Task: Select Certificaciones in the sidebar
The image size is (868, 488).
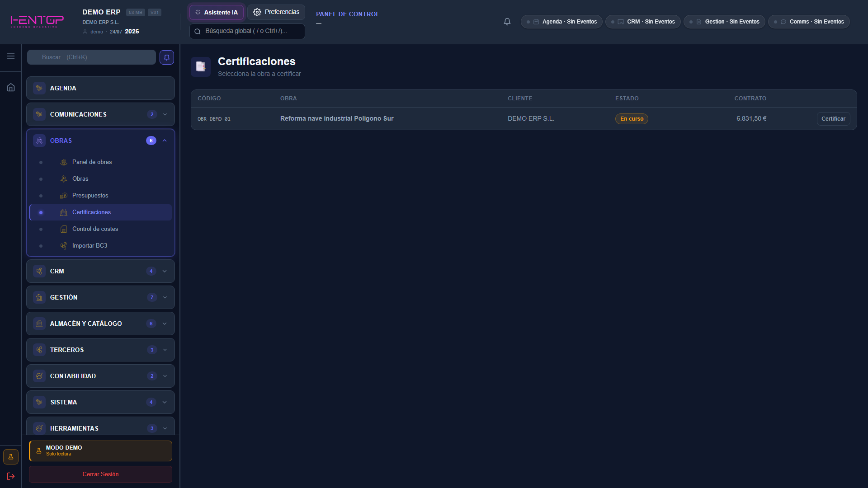Action: (101, 212)
